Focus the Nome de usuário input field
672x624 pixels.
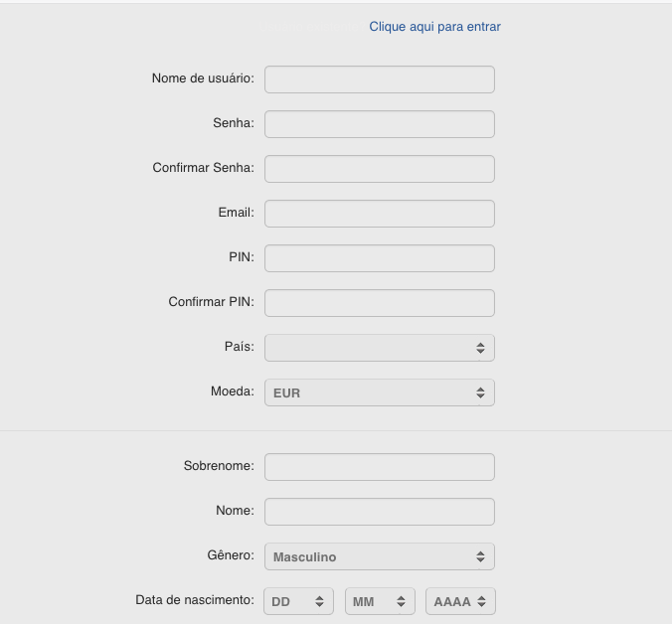(379, 79)
